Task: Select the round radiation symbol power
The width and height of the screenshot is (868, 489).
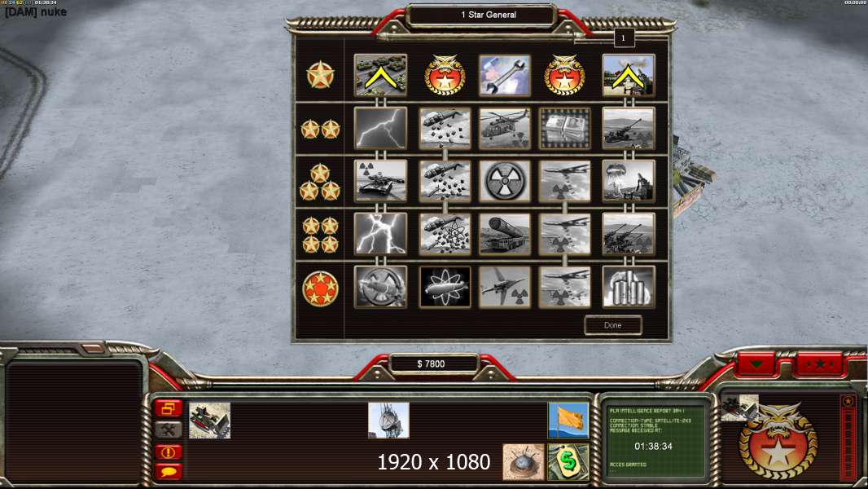Action: click(504, 181)
